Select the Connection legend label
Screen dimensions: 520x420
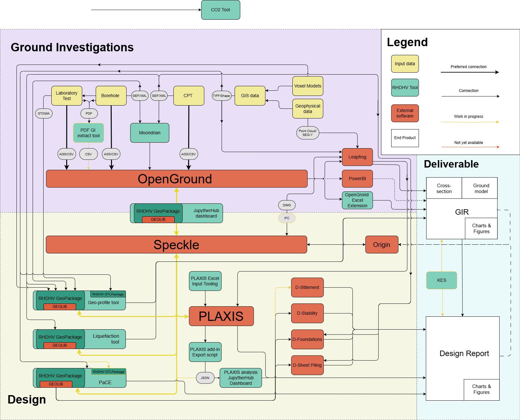[x=469, y=91]
